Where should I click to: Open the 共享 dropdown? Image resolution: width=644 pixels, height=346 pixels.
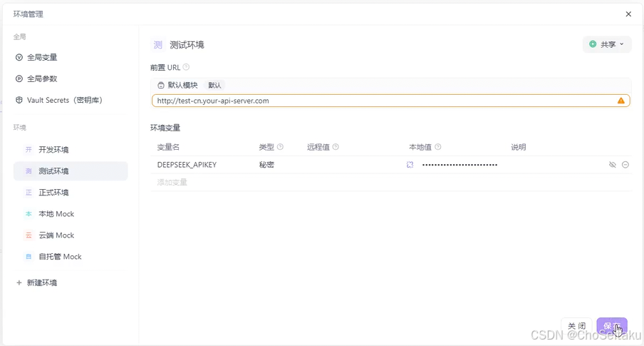(x=607, y=44)
